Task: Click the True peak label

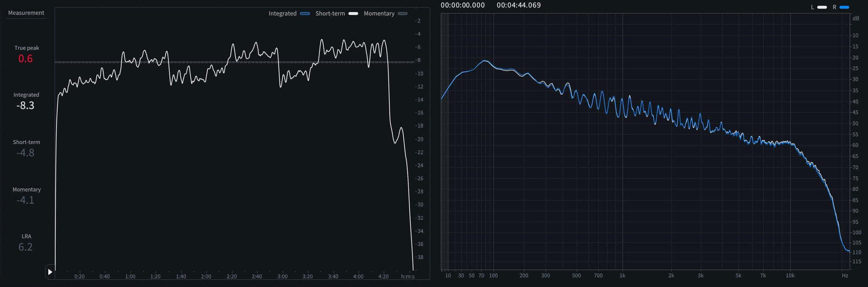Action: [27, 48]
